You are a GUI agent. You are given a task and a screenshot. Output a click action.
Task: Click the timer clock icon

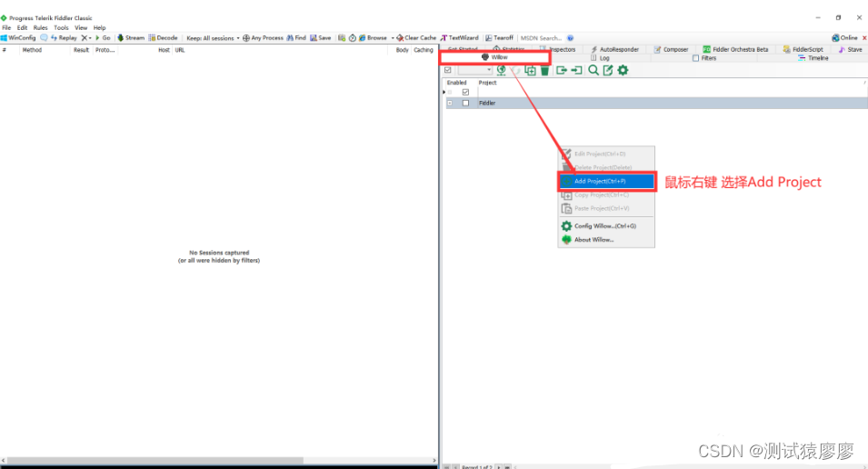click(x=352, y=37)
